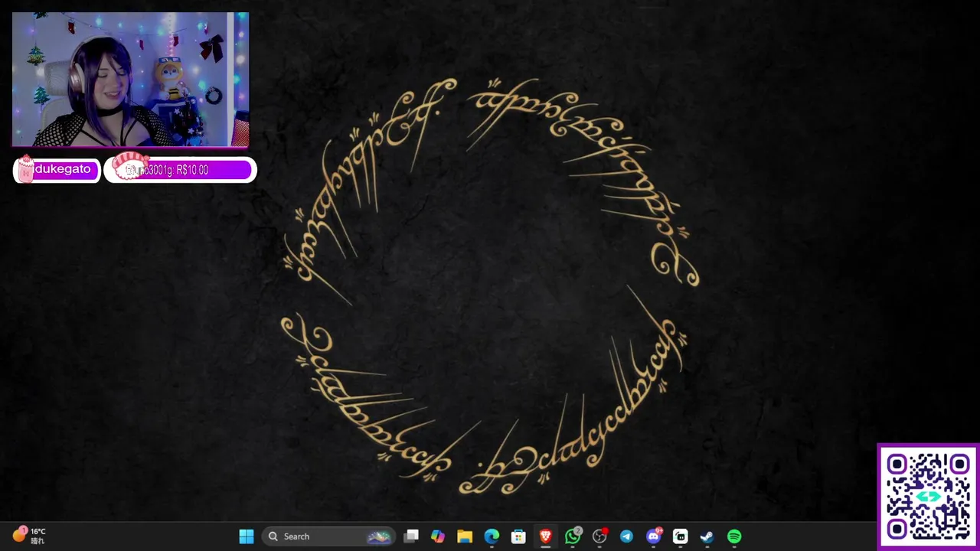Open Microsoft Store from the taskbar
The width and height of the screenshot is (980, 551).
[x=518, y=536]
